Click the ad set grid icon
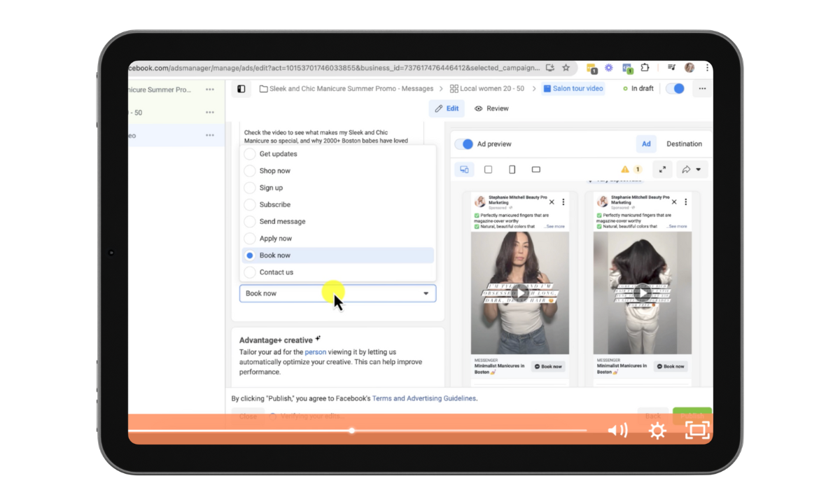 point(454,89)
